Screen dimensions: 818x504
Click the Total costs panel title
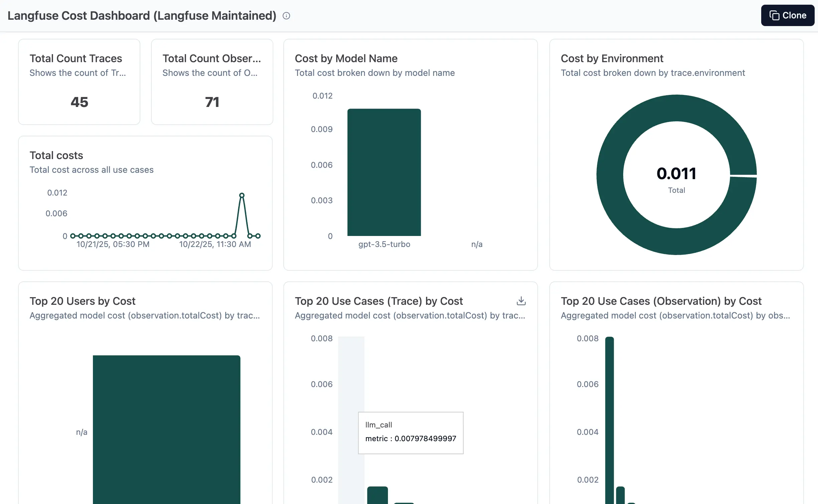(56, 155)
